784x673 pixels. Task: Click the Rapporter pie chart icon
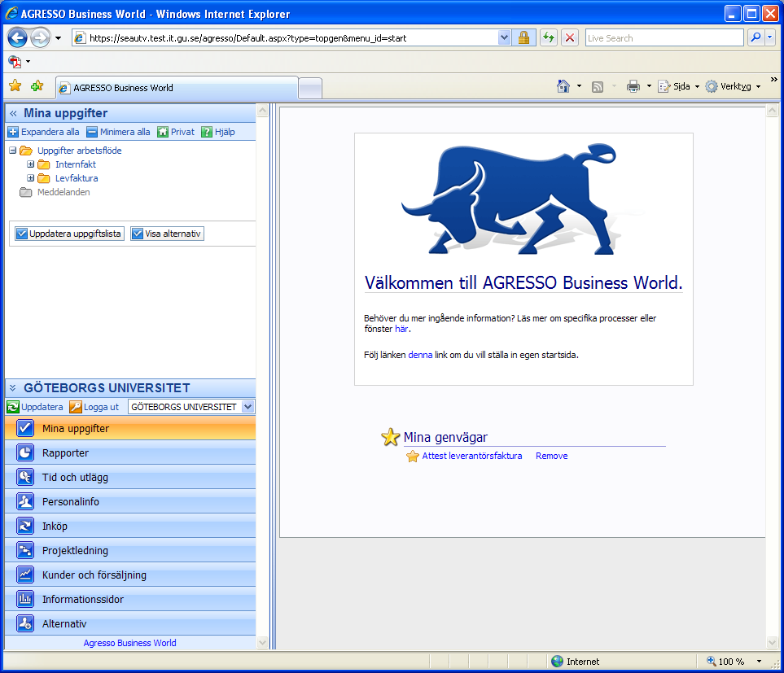pos(25,452)
